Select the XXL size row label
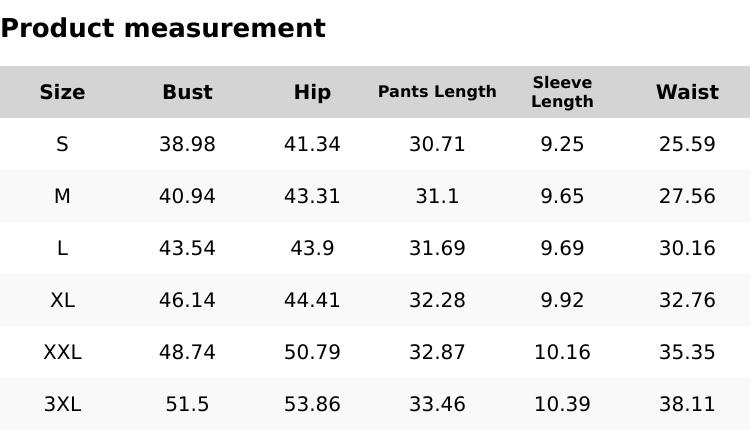The image size is (750, 430). [62, 352]
